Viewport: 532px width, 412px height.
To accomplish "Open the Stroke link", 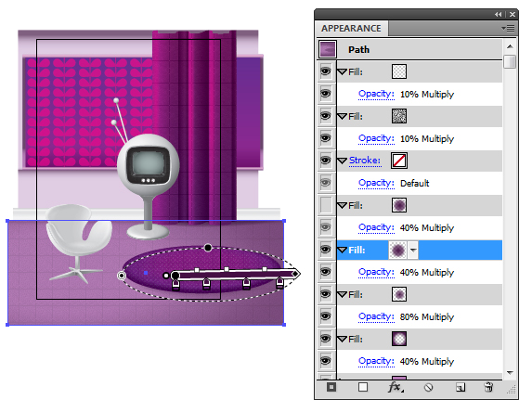I will point(365,161).
